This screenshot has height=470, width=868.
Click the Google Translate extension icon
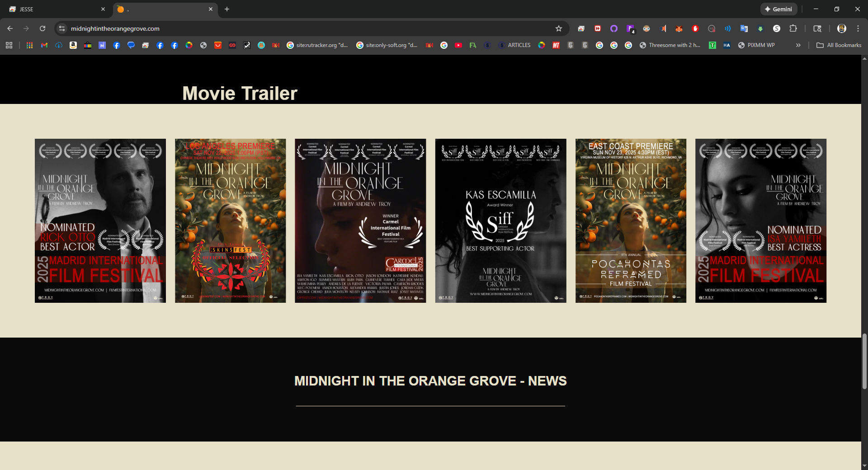tap(744, 28)
